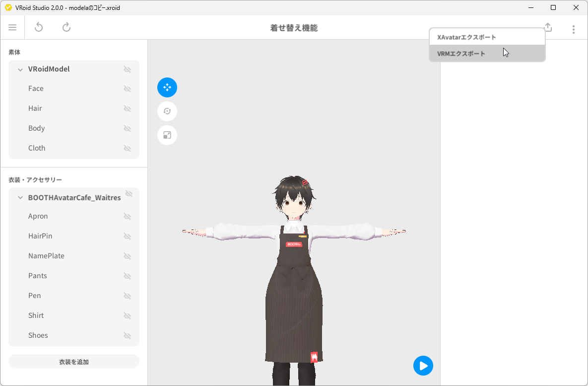588x386 pixels.
Task: Select the move camera tool
Action: click(x=167, y=87)
